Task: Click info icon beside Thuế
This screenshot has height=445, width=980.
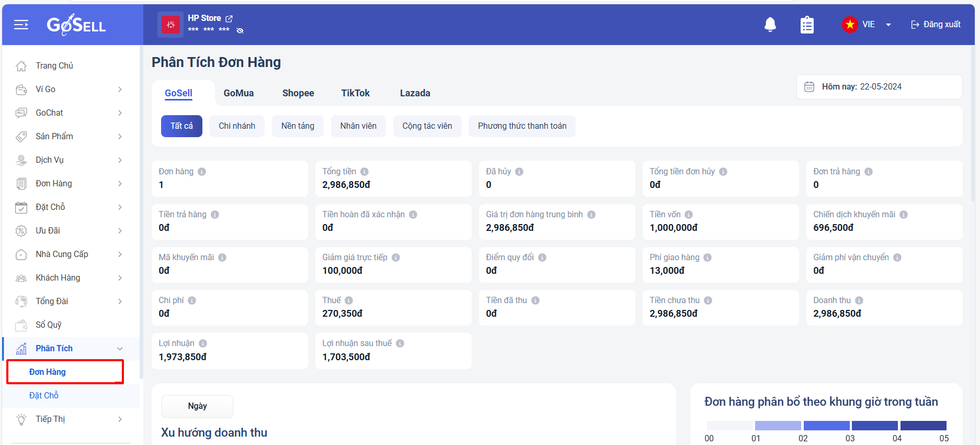Action: 349,301
